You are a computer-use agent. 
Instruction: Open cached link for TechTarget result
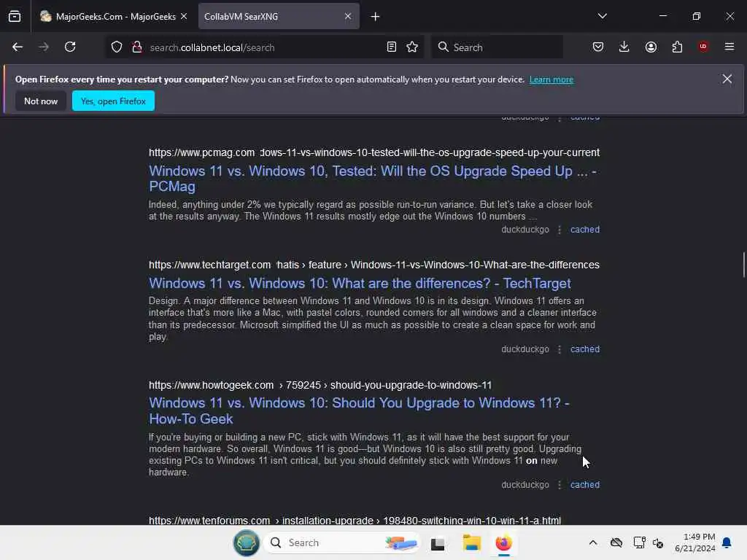tap(585, 349)
